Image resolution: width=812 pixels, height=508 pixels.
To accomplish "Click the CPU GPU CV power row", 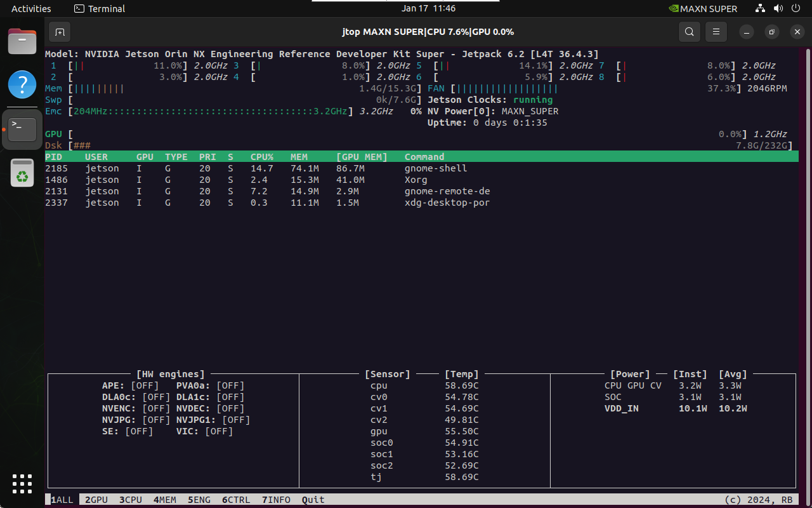I will (x=673, y=385).
